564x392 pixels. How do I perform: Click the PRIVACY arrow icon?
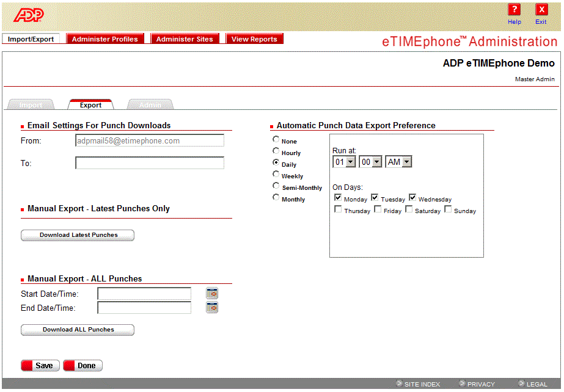point(462,383)
